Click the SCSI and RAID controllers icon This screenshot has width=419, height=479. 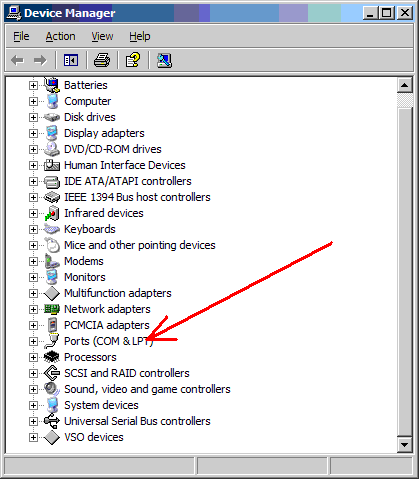(52, 373)
